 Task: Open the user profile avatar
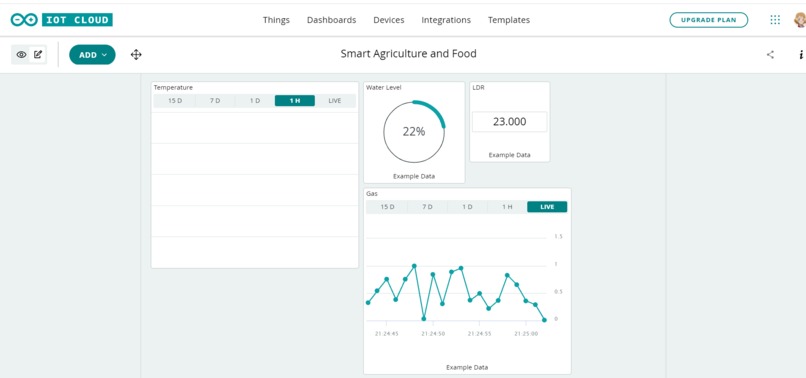[800, 20]
